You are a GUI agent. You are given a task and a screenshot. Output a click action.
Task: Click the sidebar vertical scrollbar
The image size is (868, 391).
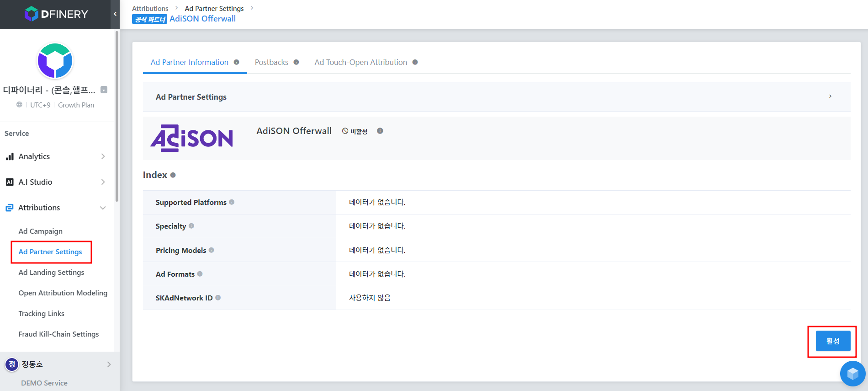point(117,117)
